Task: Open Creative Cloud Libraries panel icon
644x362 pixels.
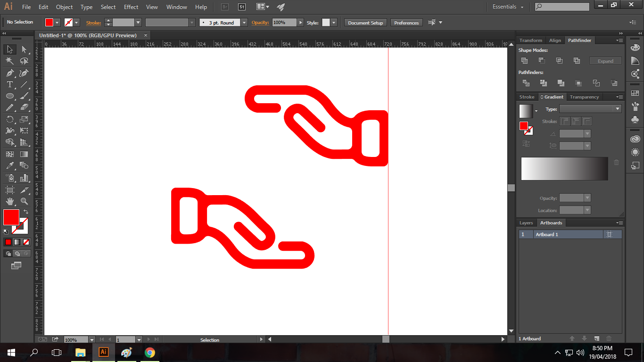Action: 635,139
